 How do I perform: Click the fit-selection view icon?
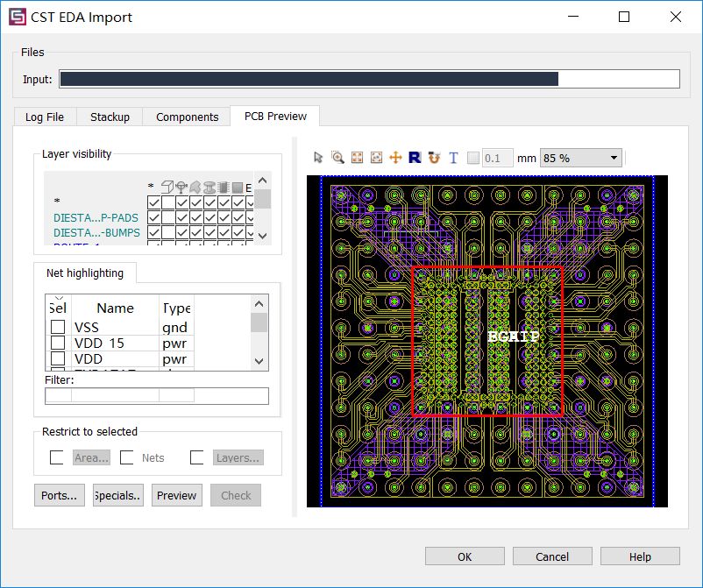click(376, 158)
